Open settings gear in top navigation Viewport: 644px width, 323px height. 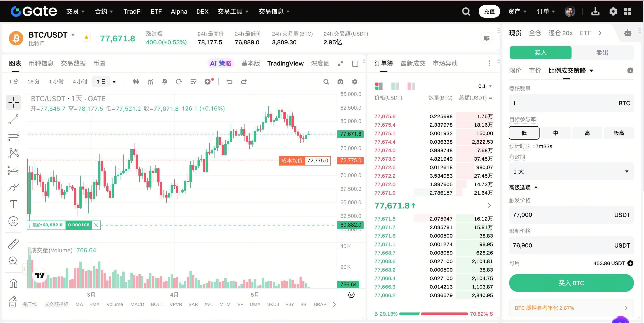613,11
